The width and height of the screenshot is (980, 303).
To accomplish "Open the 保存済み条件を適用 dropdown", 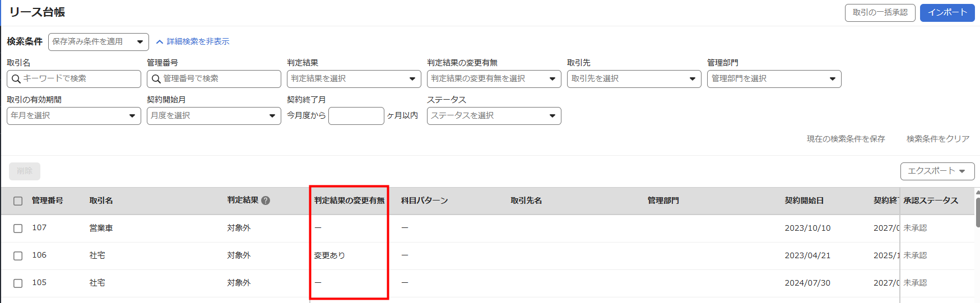I will (x=98, y=42).
